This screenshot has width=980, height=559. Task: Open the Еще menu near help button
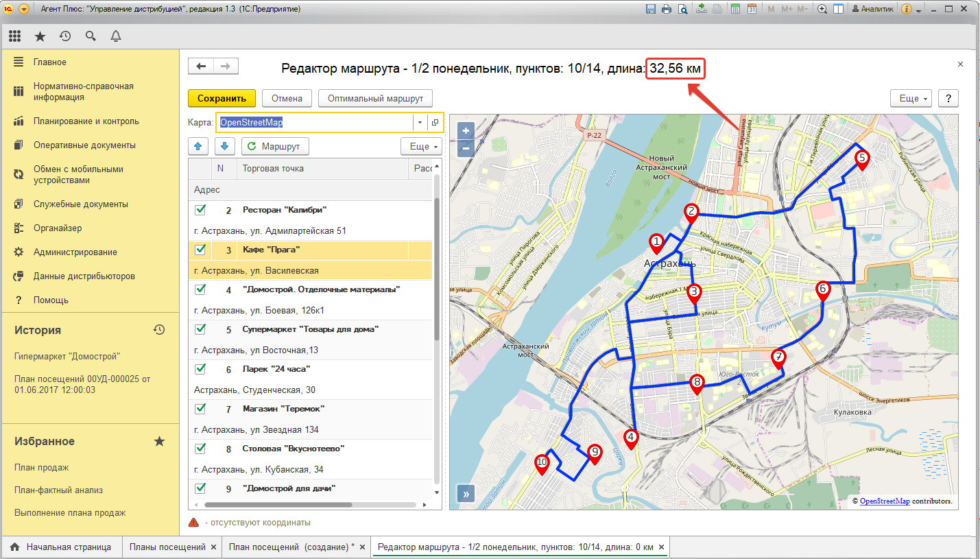tap(911, 98)
